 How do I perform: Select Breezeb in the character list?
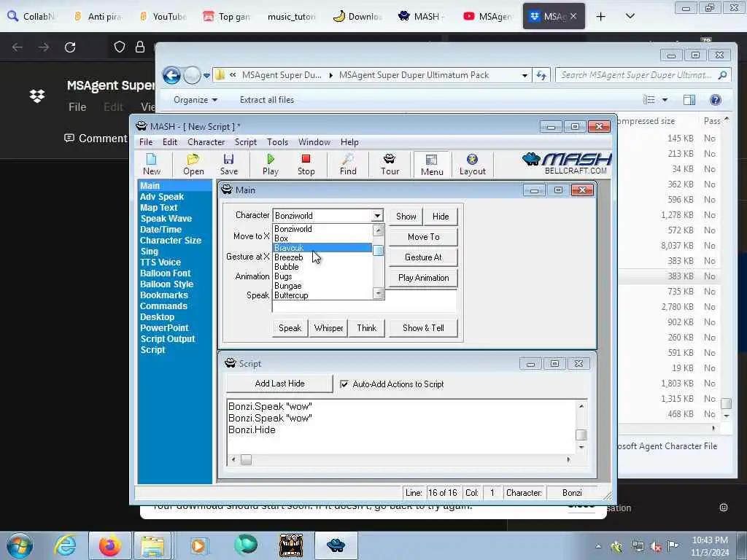[322, 257]
